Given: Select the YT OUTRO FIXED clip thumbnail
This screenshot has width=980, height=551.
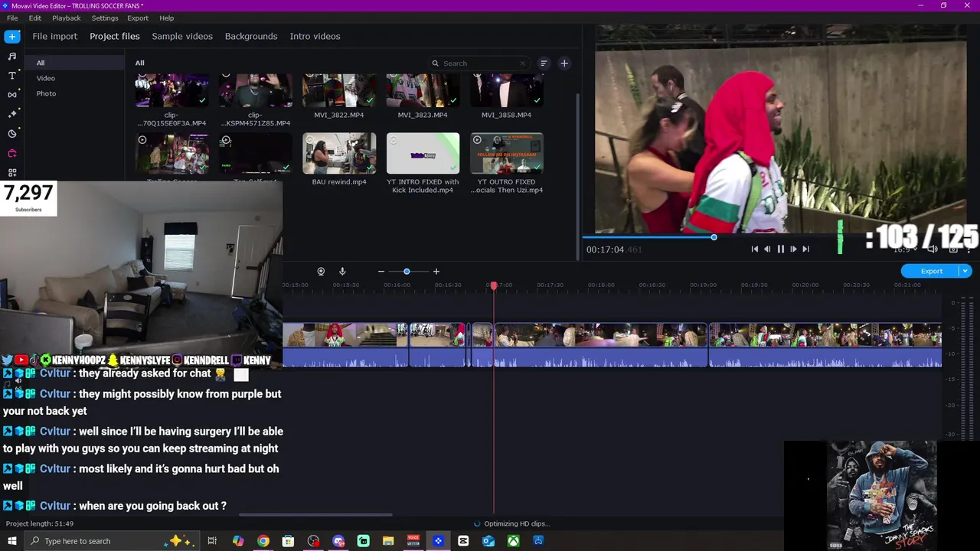Looking at the screenshot, I should coord(507,153).
